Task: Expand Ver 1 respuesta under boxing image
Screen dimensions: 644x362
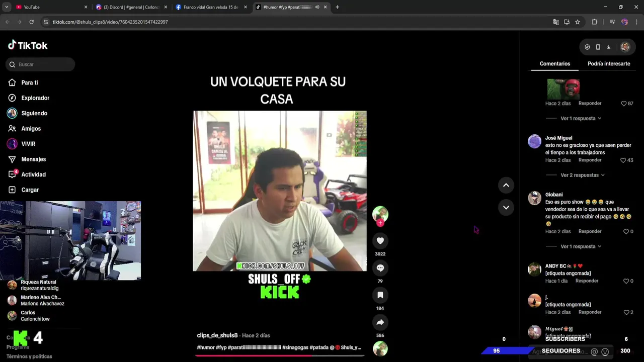Action: [x=581, y=119]
